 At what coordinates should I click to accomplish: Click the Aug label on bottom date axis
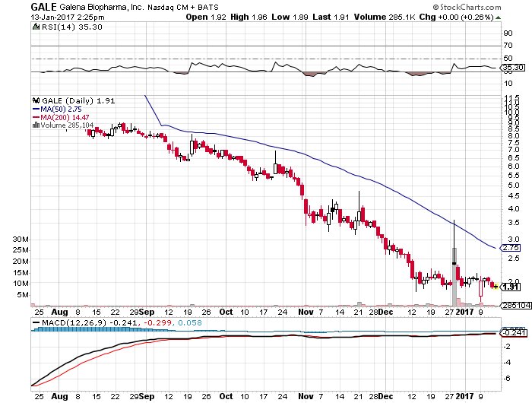pyautogui.click(x=59, y=396)
